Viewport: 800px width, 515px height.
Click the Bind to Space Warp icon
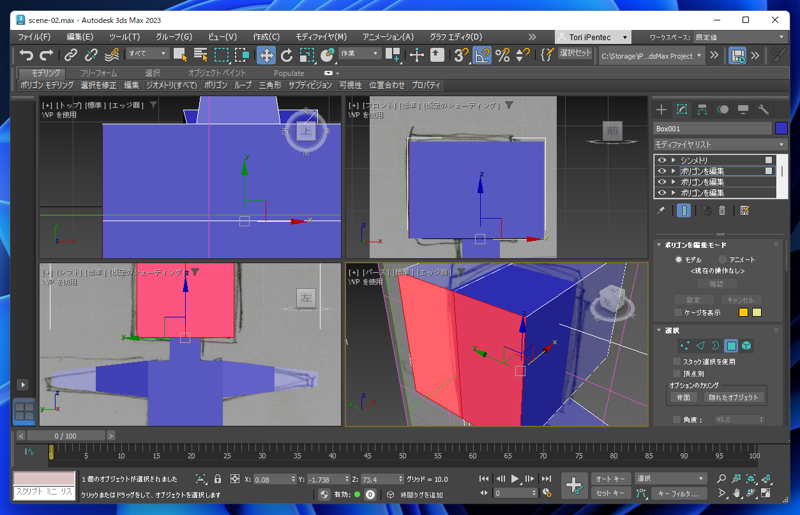[112, 55]
